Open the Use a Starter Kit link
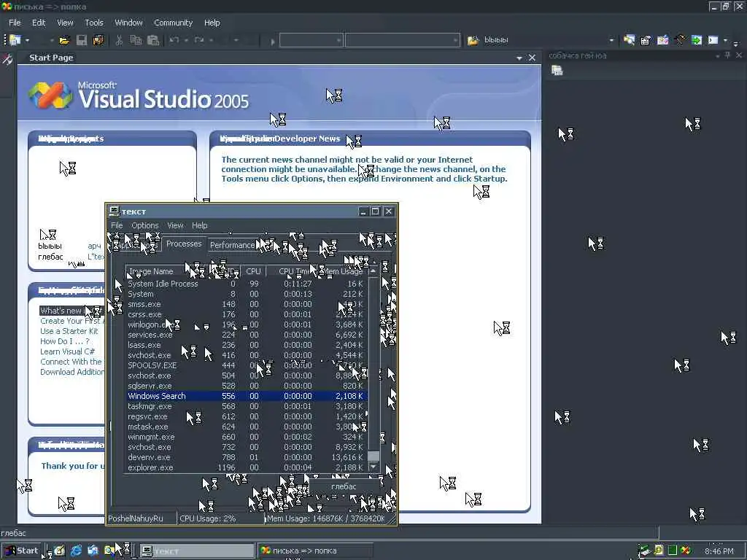The image size is (747, 560). 69,331
